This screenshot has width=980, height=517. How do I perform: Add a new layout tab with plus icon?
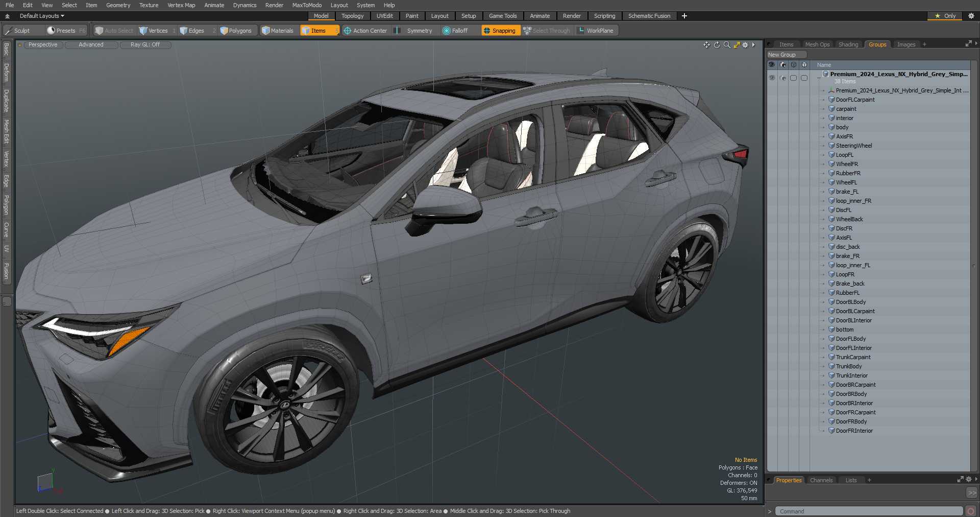(684, 16)
